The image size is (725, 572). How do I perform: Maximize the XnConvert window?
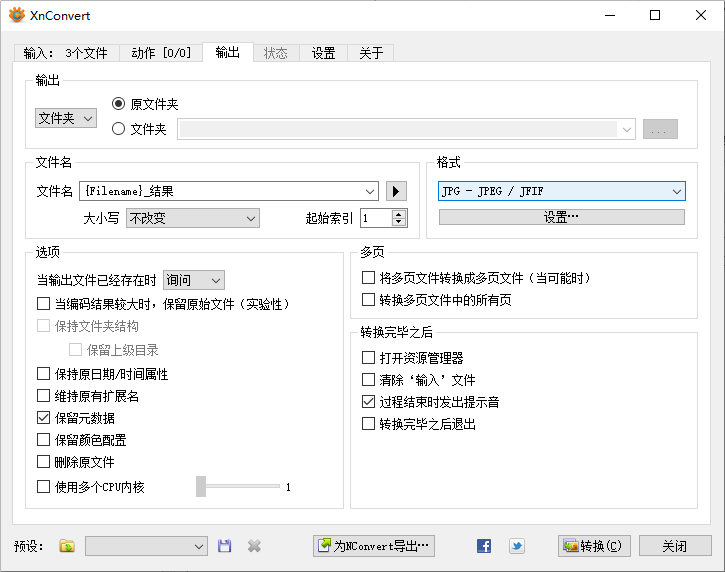click(x=655, y=15)
